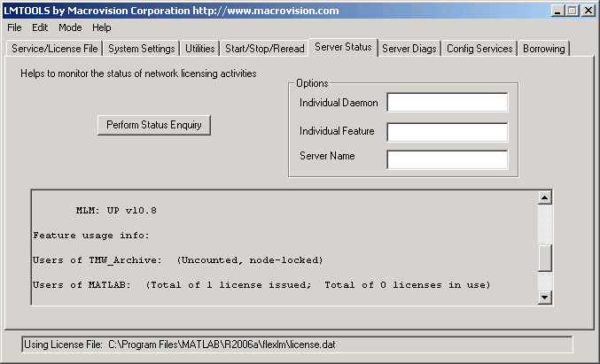Click the 'Users of TMW_Archive' line
600x364 pixels.
coord(178,260)
